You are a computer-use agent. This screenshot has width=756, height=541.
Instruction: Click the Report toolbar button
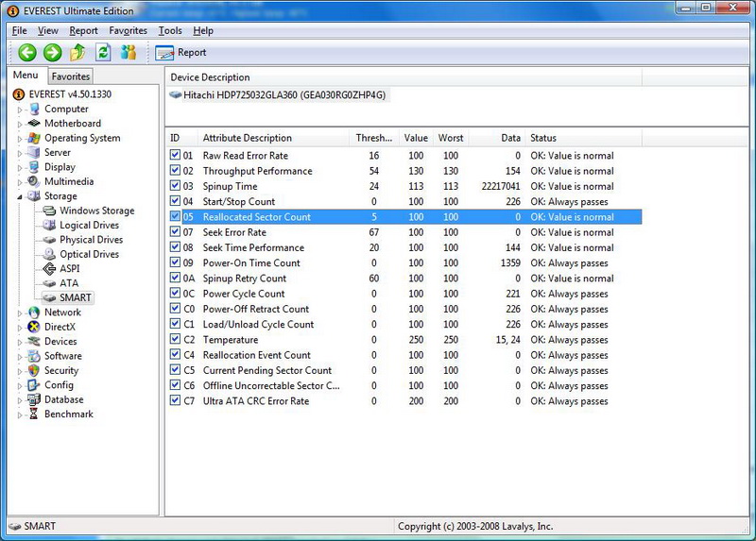click(181, 53)
